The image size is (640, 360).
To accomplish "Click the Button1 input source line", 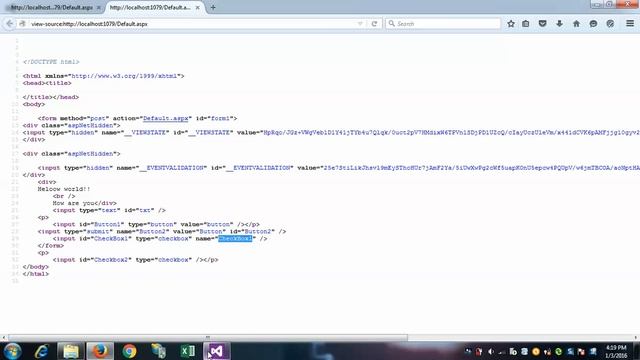I will pos(156,224).
